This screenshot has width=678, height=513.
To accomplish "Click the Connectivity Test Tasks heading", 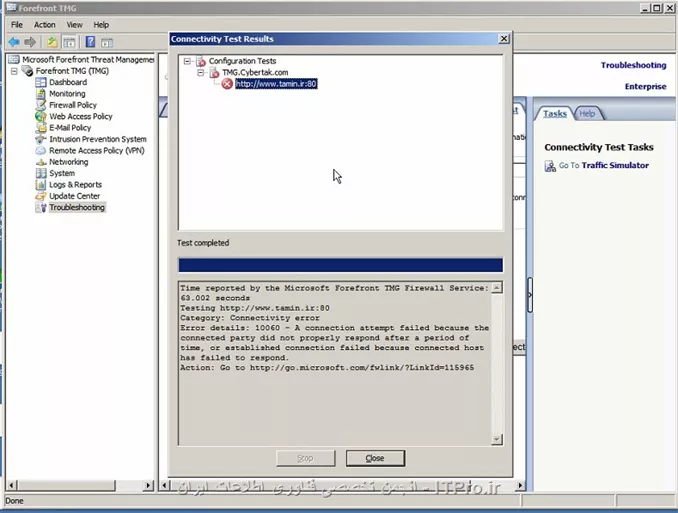I will (x=599, y=147).
